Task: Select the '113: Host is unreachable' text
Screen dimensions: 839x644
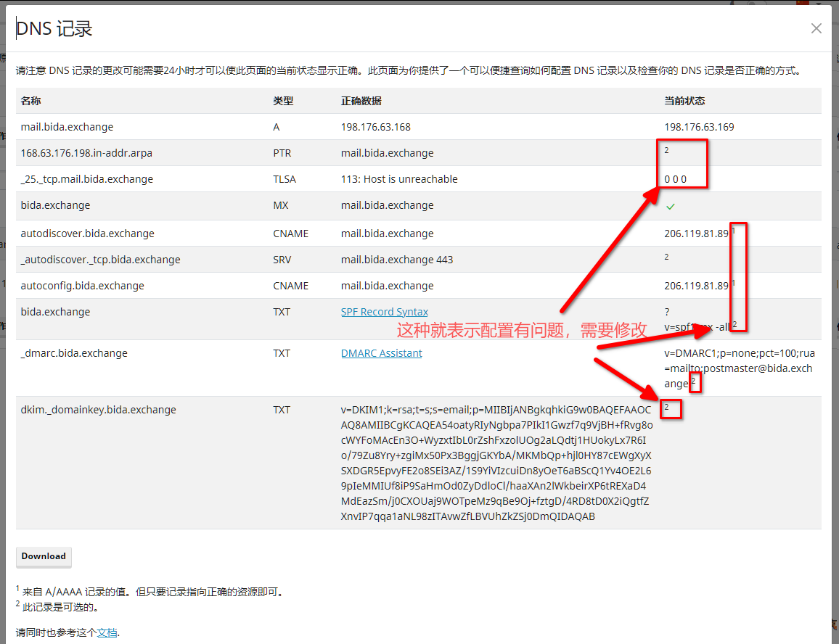Action: [399, 179]
